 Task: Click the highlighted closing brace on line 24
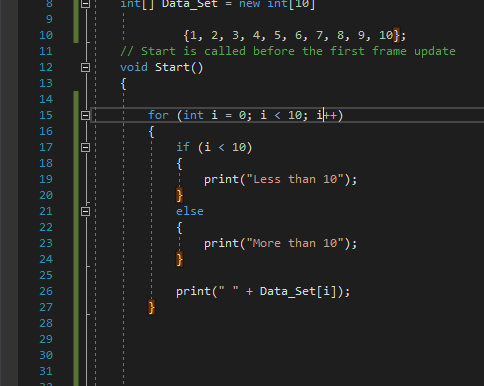179,259
